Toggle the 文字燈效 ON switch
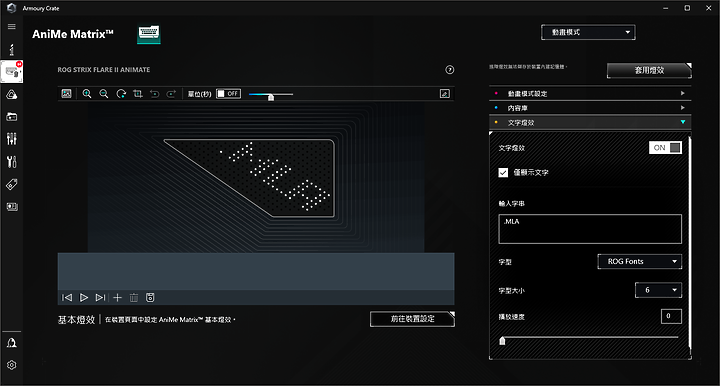720x386 pixels. click(665, 147)
